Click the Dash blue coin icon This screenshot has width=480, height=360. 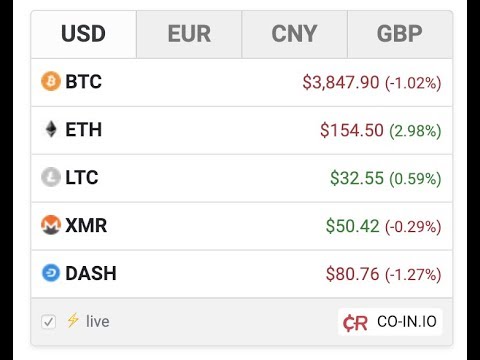click(x=51, y=273)
